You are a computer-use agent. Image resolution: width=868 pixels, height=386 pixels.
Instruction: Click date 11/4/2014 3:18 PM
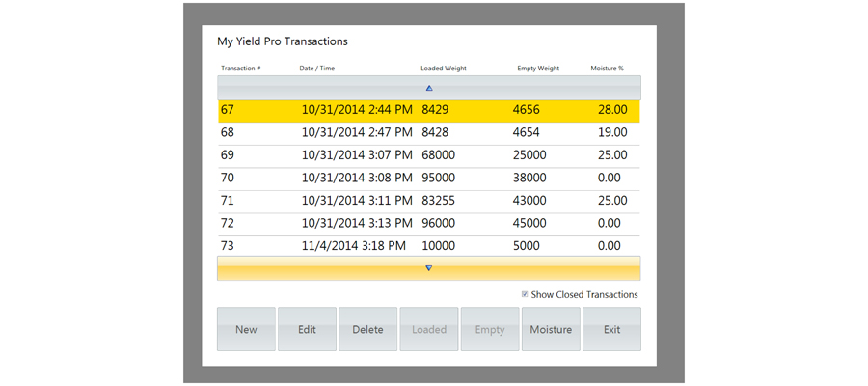(354, 245)
